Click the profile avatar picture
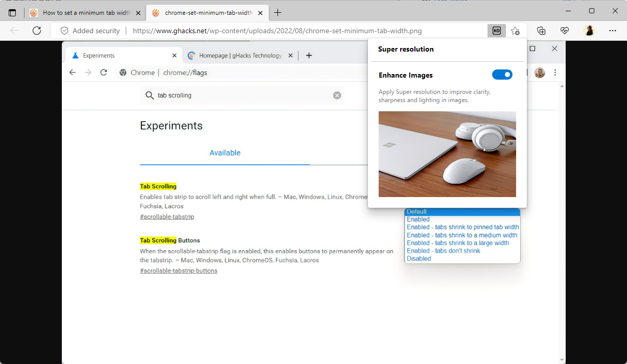 click(x=589, y=31)
